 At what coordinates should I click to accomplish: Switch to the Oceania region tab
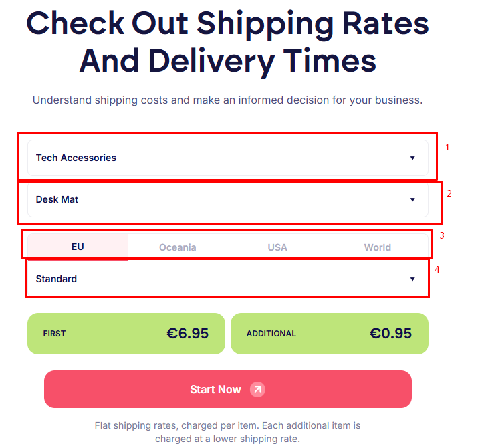(x=178, y=247)
